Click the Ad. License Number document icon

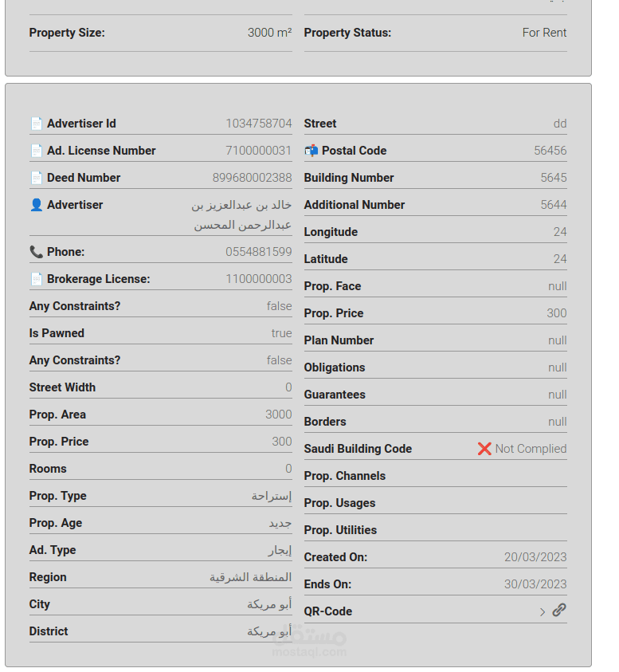[x=36, y=151]
